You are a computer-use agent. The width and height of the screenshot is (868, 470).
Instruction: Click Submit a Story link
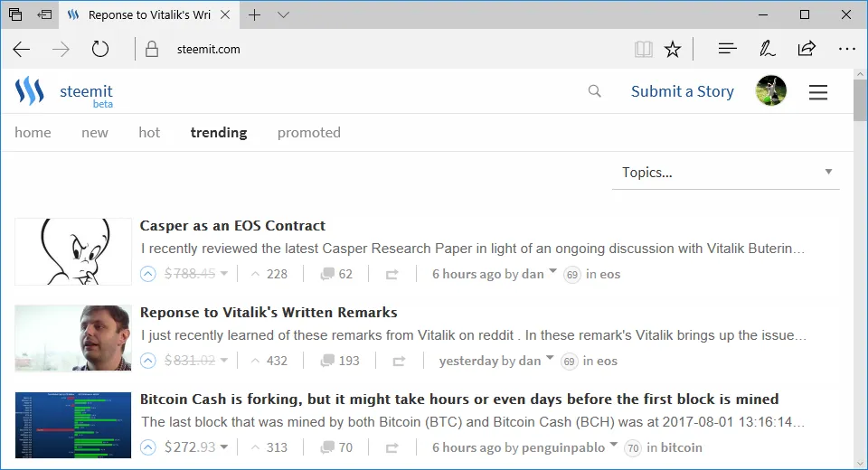(x=683, y=91)
